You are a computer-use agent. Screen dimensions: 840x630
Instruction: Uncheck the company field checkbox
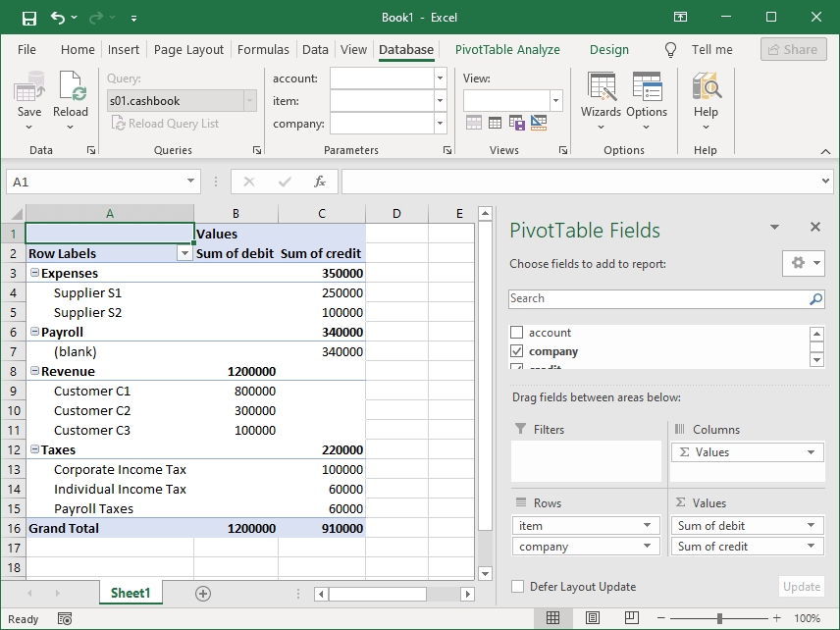[x=516, y=350]
